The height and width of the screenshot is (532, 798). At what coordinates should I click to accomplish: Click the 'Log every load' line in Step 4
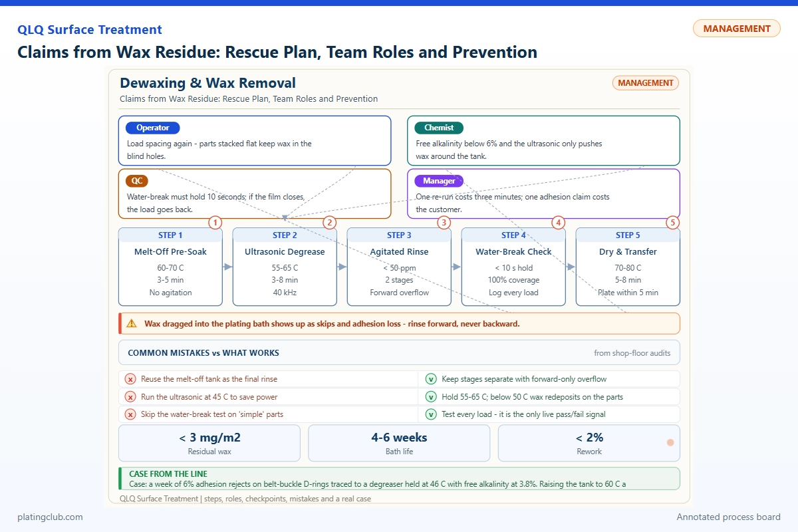513,293
